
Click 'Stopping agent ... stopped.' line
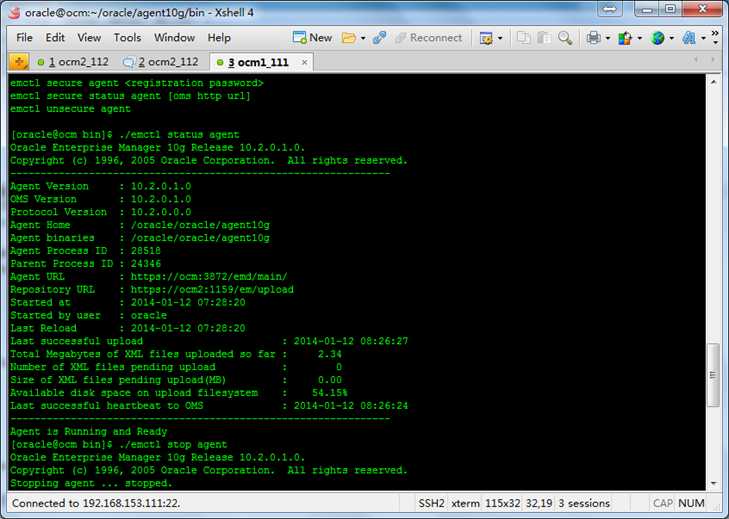(x=91, y=483)
